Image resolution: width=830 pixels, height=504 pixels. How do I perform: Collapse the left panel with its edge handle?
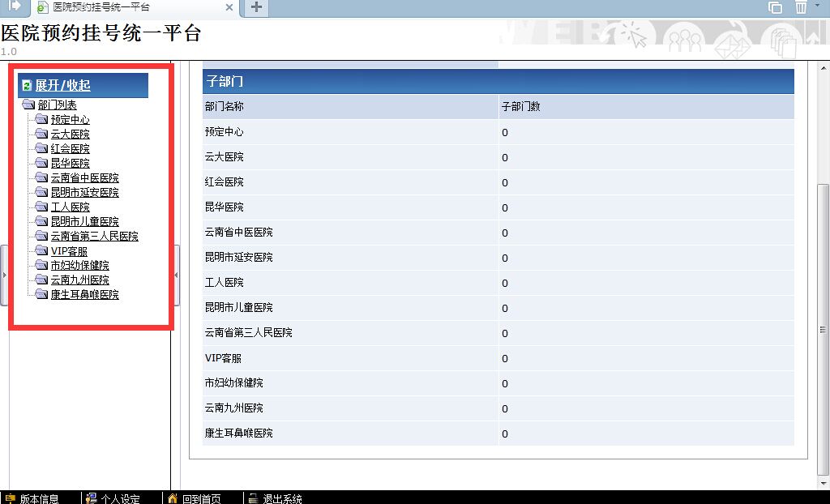pyautogui.click(x=4, y=275)
